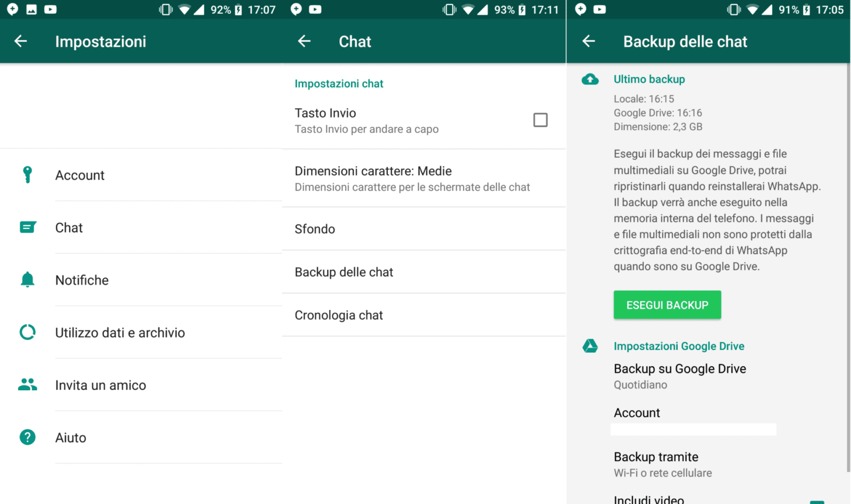Go back from the Backup delle chat screen
Screen dimensions: 851x504
tap(589, 41)
